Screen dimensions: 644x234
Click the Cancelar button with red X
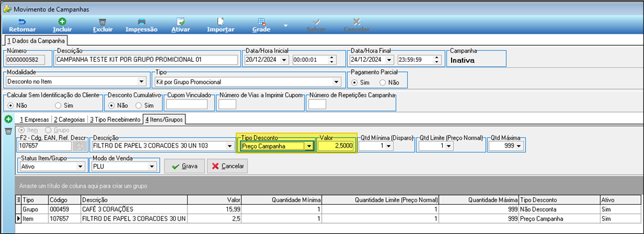coord(227,167)
